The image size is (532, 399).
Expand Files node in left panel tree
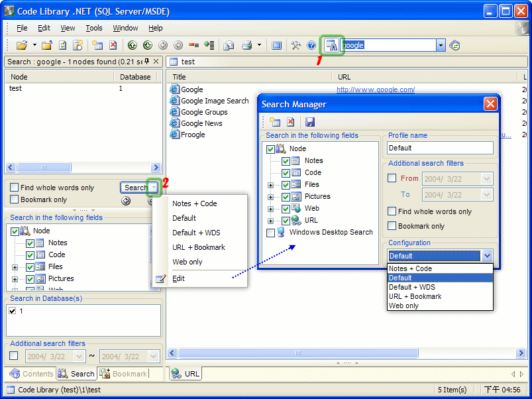pos(15,267)
